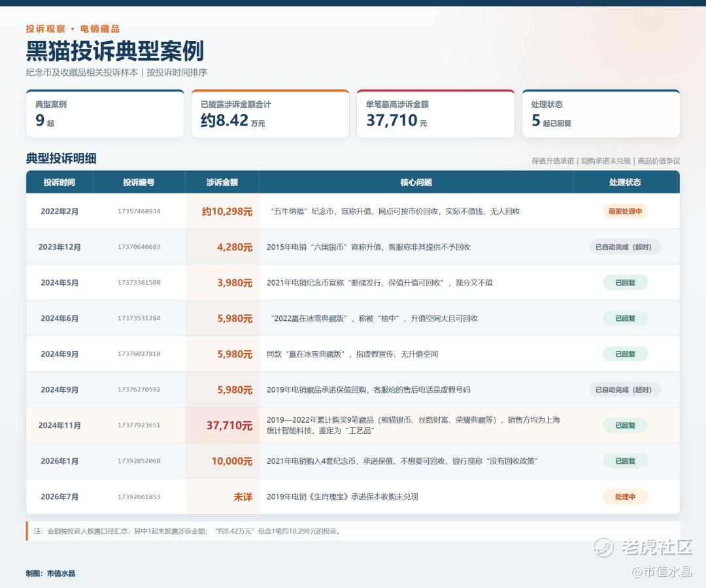The height and width of the screenshot is (588, 706).
Task: Select the date cell 2024年11月
Action: (x=59, y=425)
